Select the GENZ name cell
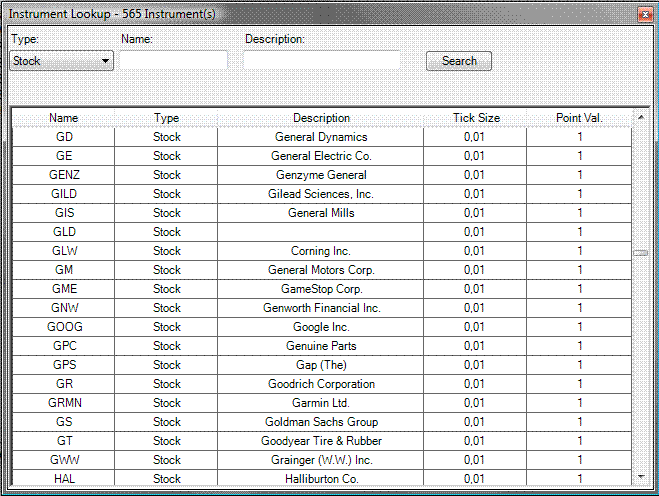Viewport: 659px width, 496px height. coord(63,175)
